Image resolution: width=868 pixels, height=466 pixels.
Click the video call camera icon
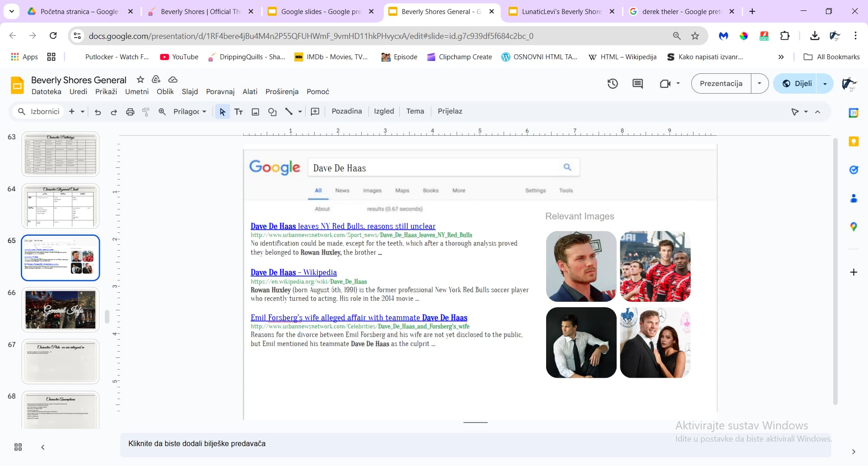[x=665, y=84]
